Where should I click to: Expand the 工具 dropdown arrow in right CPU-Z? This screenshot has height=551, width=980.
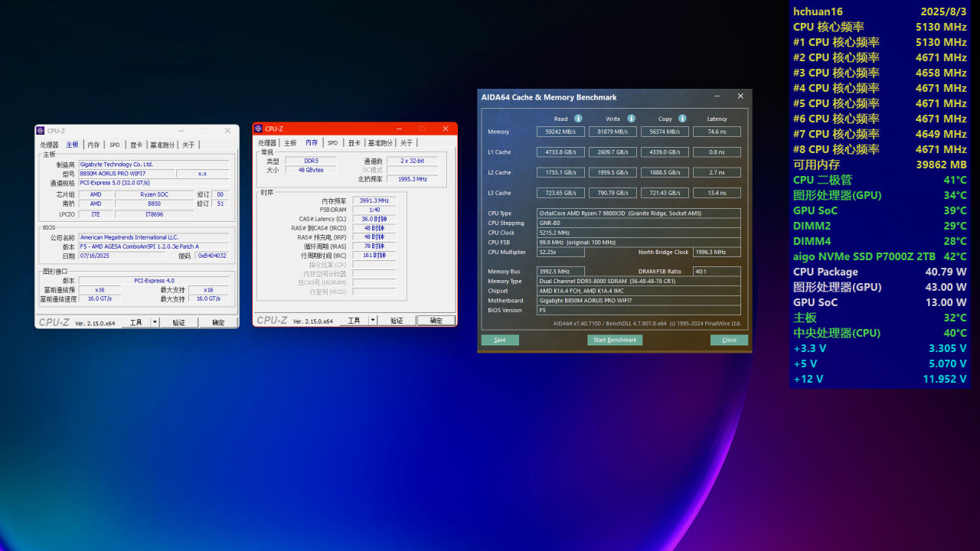(373, 321)
